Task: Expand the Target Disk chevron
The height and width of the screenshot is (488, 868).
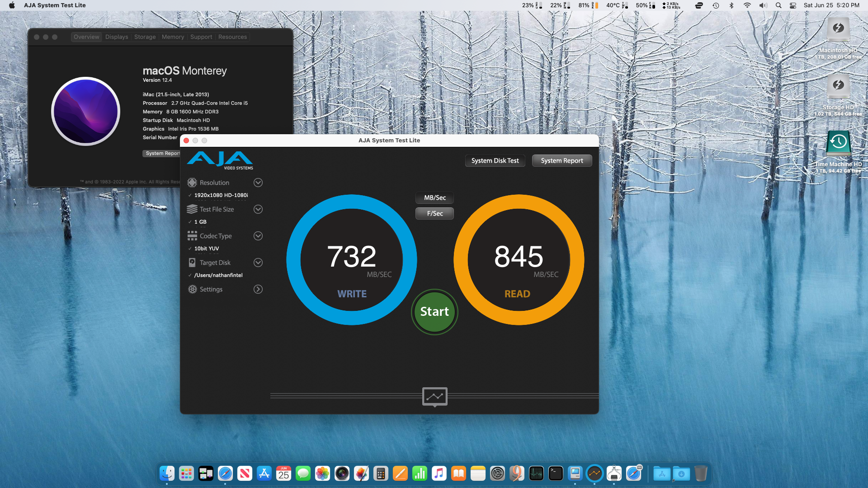Action: tap(258, 263)
